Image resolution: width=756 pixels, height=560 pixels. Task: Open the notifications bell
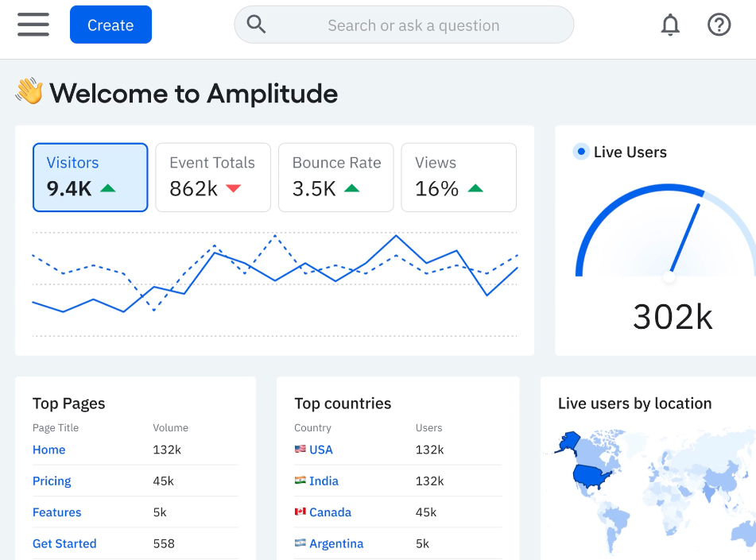670,25
